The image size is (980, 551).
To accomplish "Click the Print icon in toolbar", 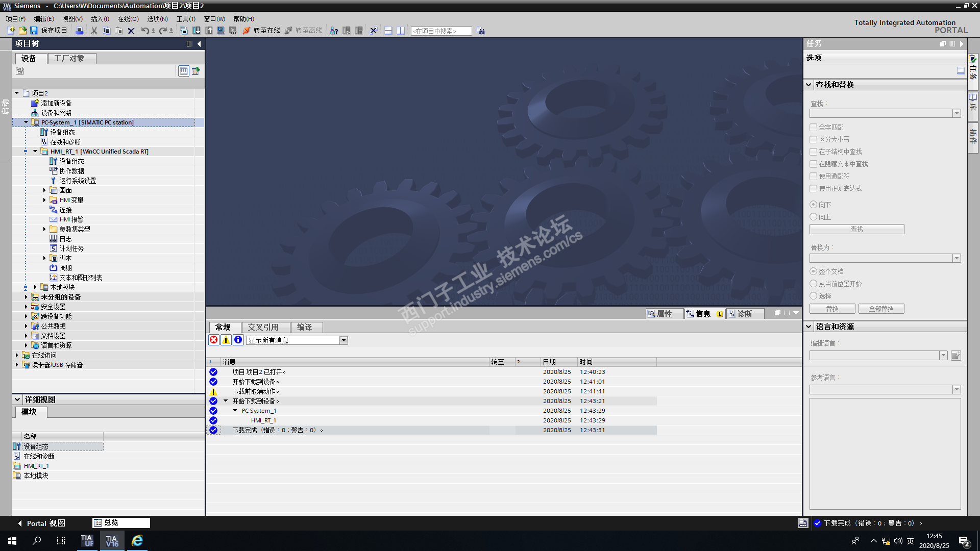I will click(x=79, y=31).
